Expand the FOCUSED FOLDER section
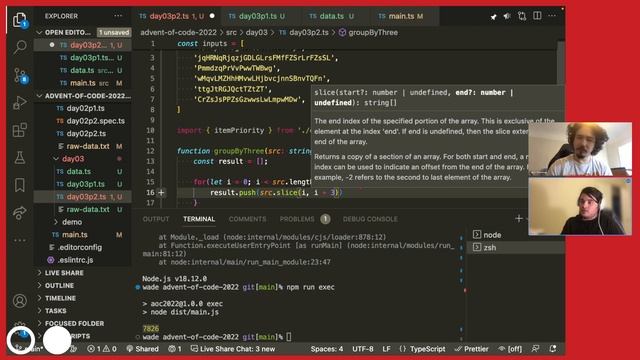Image resolution: width=640 pixels, height=360 pixels. coord(74,323)
